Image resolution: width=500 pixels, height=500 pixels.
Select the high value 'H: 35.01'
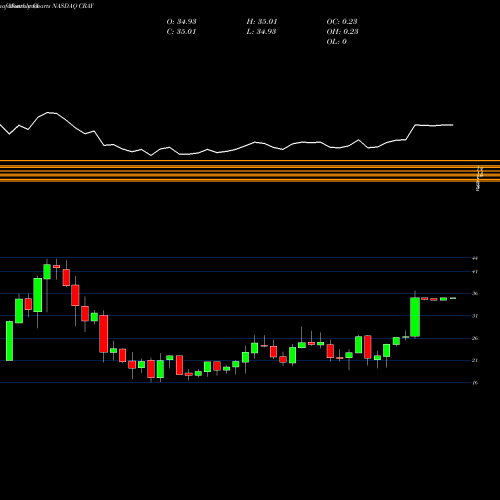point(262,22)
